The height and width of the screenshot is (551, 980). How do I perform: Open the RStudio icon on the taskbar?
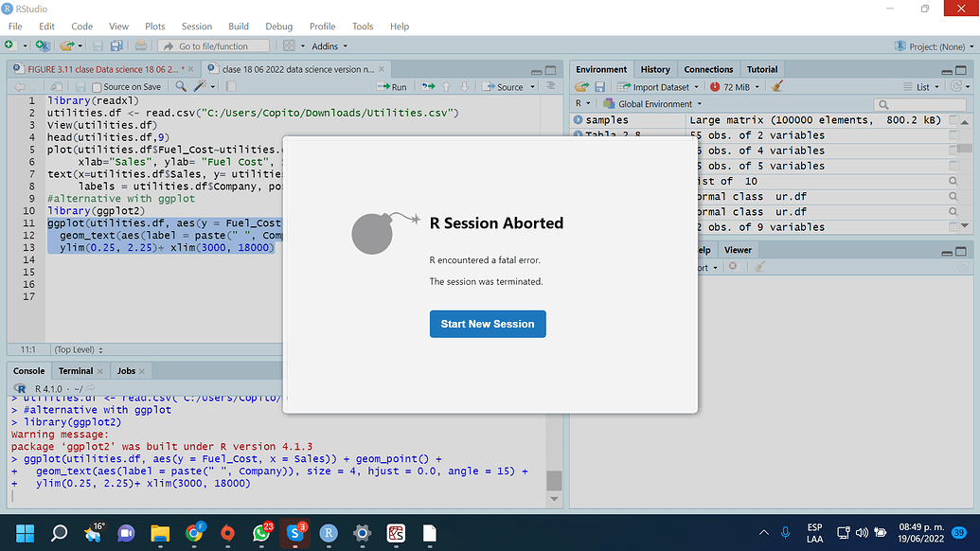329,535
